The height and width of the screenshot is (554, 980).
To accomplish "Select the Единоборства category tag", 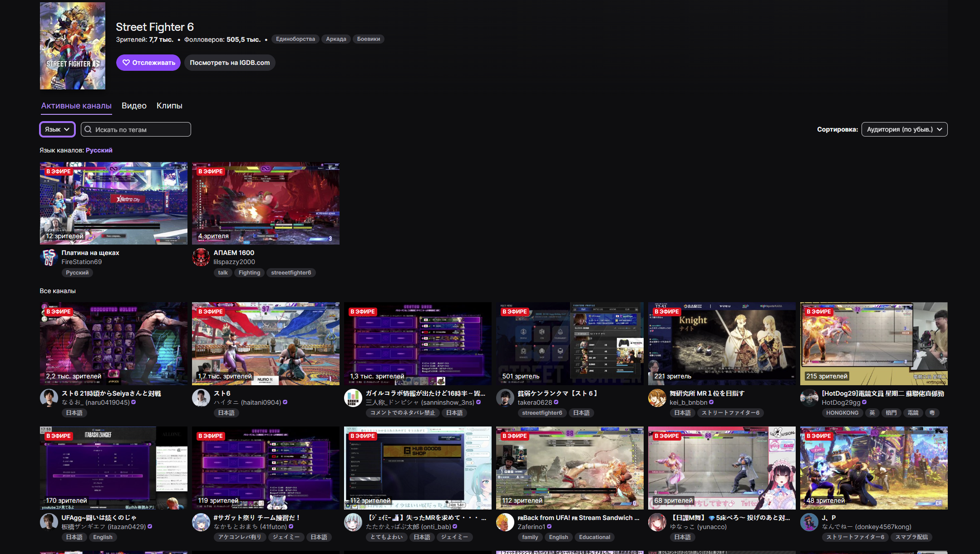I will tap(295, 39).
